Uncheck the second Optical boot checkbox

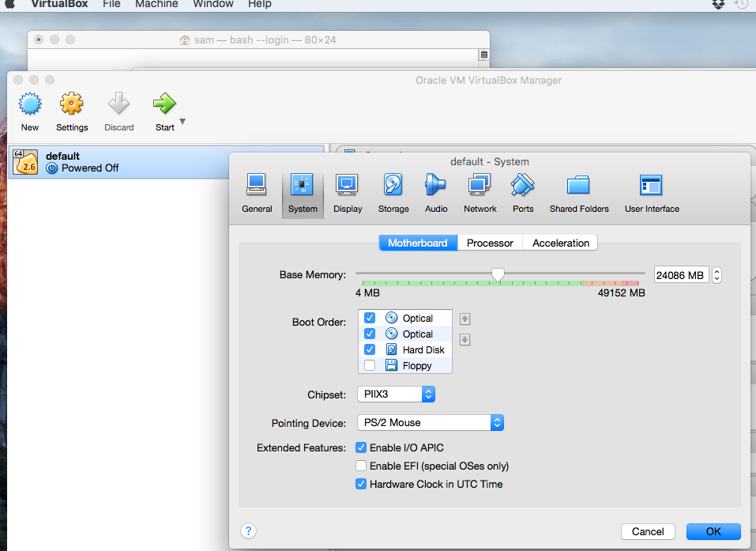370,334
